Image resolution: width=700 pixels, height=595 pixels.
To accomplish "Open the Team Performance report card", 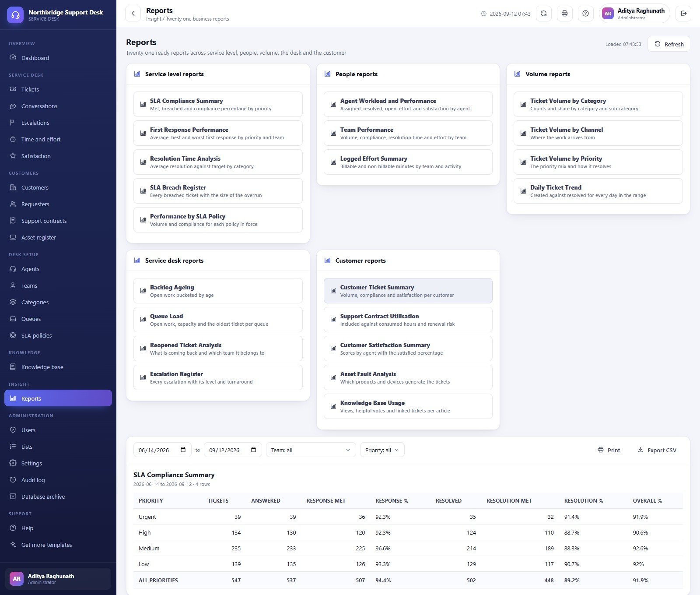I will [x=408, y=133].
